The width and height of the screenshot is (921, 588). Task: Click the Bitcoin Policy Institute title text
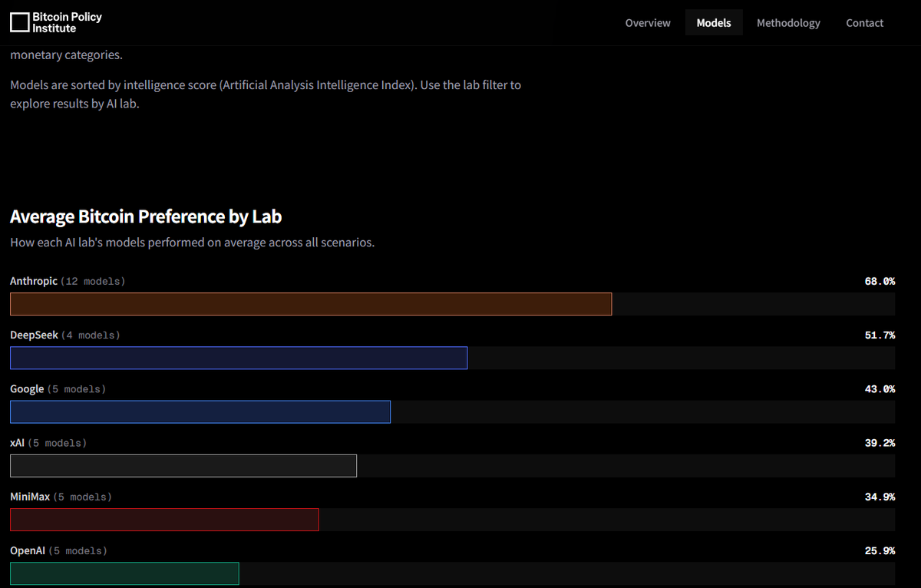(67, 22)
